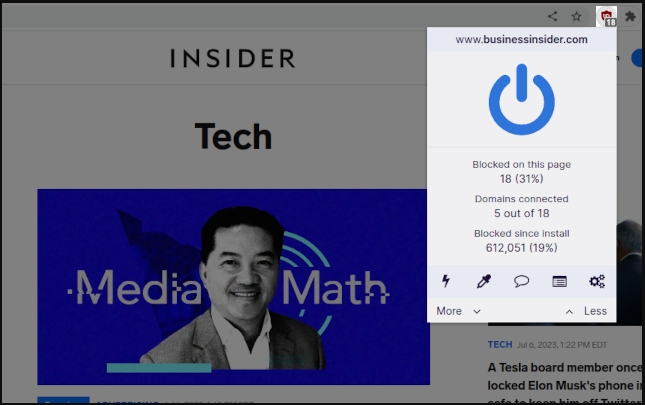Open the MediaMath article image

[233, 287]
